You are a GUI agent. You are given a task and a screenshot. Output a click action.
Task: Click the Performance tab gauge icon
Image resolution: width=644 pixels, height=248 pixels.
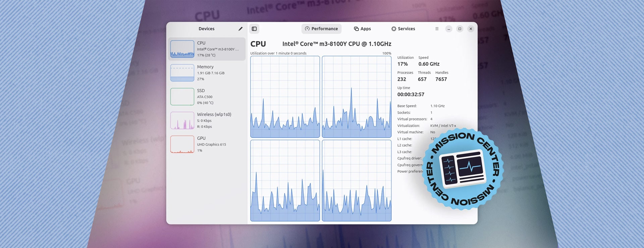click(307, 29)
